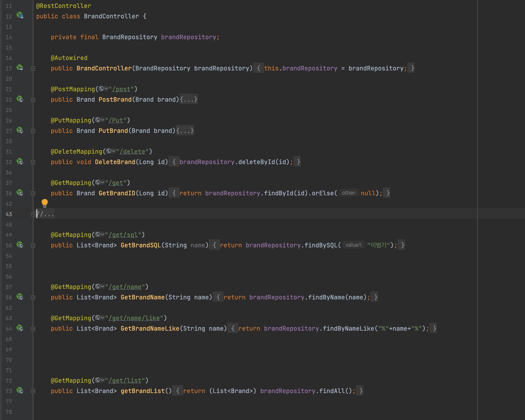
Task: Click the endpoint gutter icon for GetBrandName
Action: [20, 297]
